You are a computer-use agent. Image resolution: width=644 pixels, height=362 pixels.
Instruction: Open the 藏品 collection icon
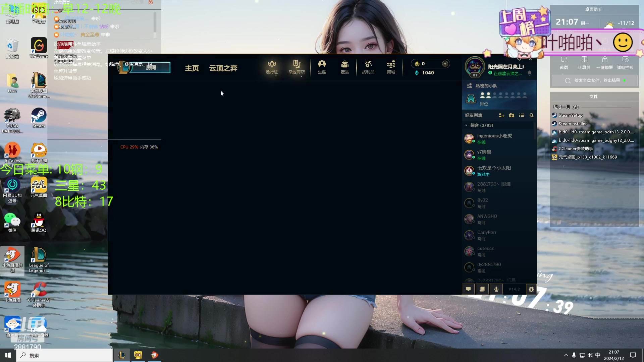[x=344, y=67]
